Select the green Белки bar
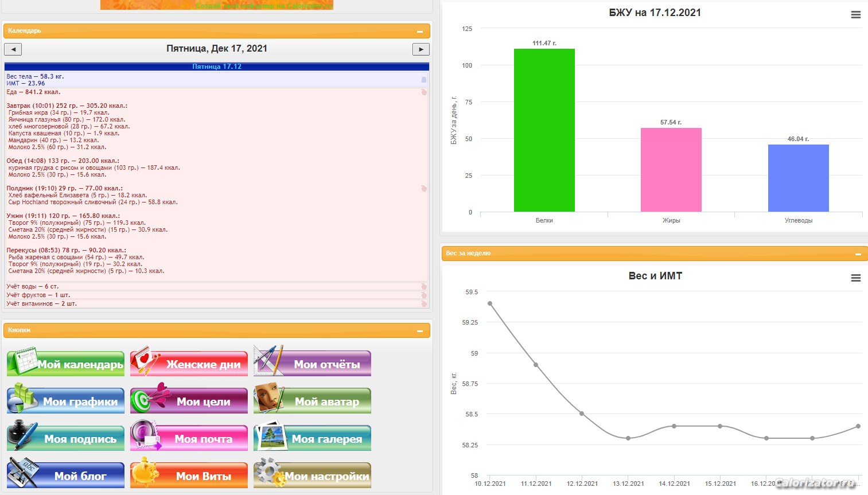This screenshot has width=868, height=495. 544,130
